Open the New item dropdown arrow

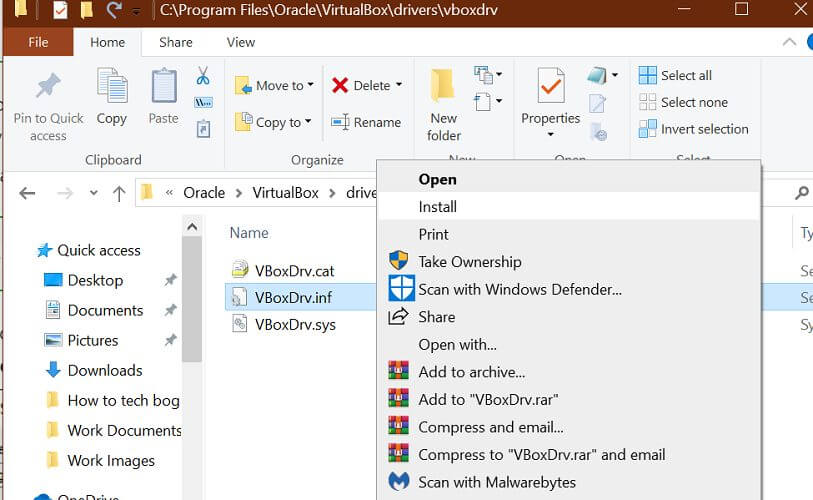pyautogui.click(x=499, y=75)
